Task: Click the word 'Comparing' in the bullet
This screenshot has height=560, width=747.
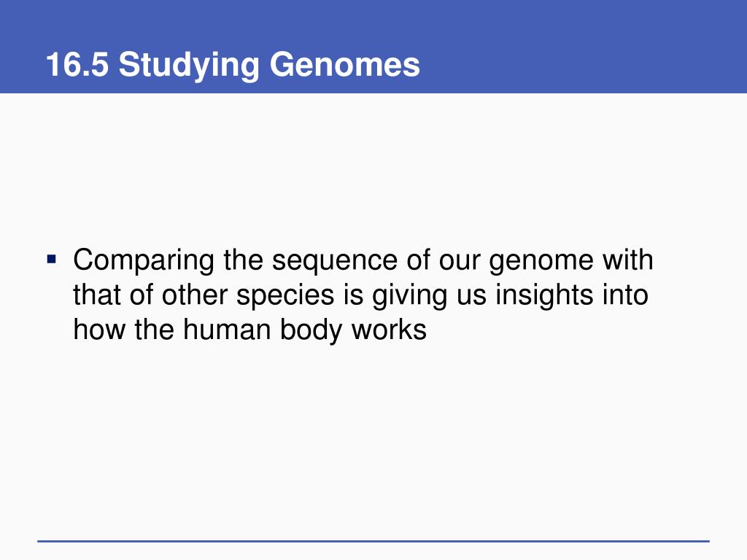Action: point(144,261)
